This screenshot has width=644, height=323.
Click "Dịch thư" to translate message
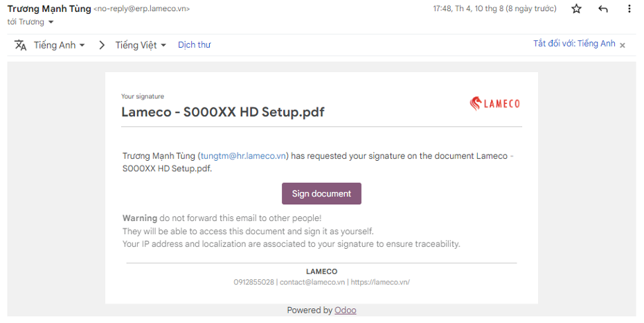coord(195,45)
